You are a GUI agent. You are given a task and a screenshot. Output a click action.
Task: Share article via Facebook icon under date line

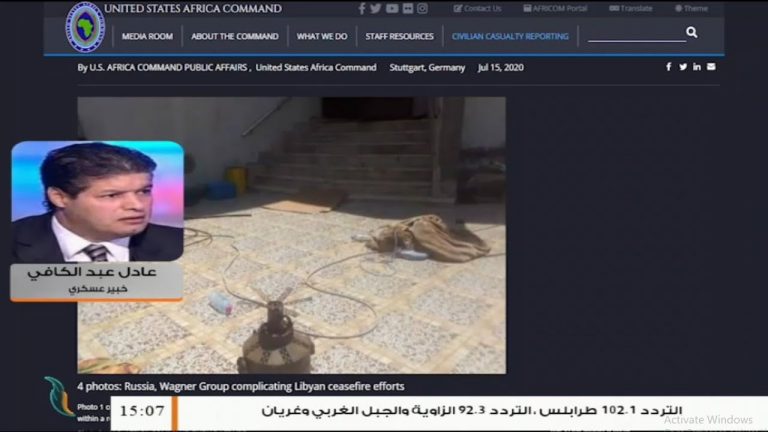point(669,67)
